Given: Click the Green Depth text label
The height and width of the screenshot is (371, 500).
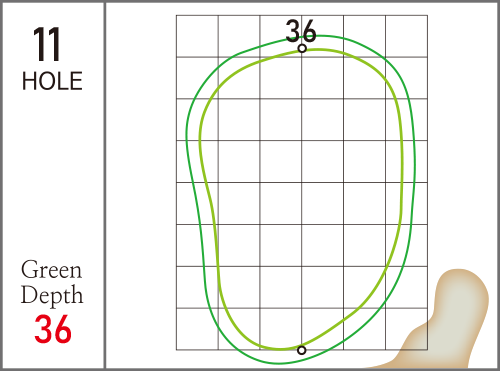Looking at the screenshot, I should point(52,282).
